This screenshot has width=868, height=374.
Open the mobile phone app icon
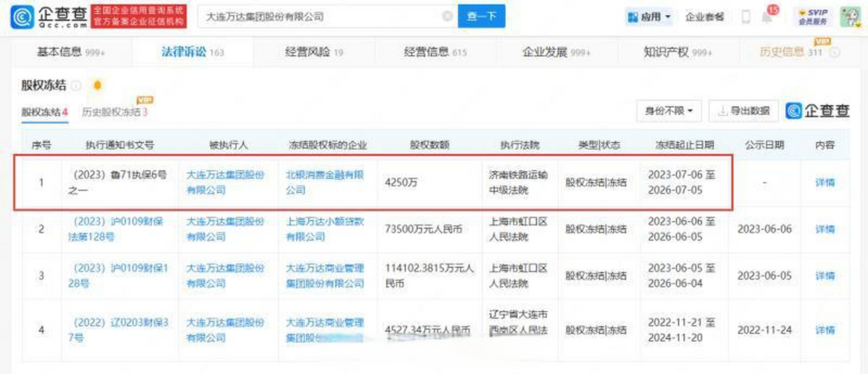tap(746, 16)
